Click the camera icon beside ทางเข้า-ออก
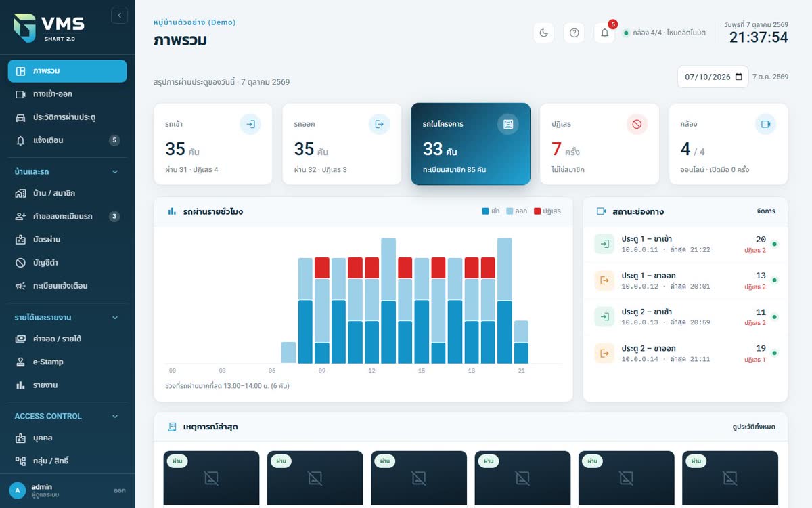The width and height of the screenshot is (812, 508). [20, 94]
